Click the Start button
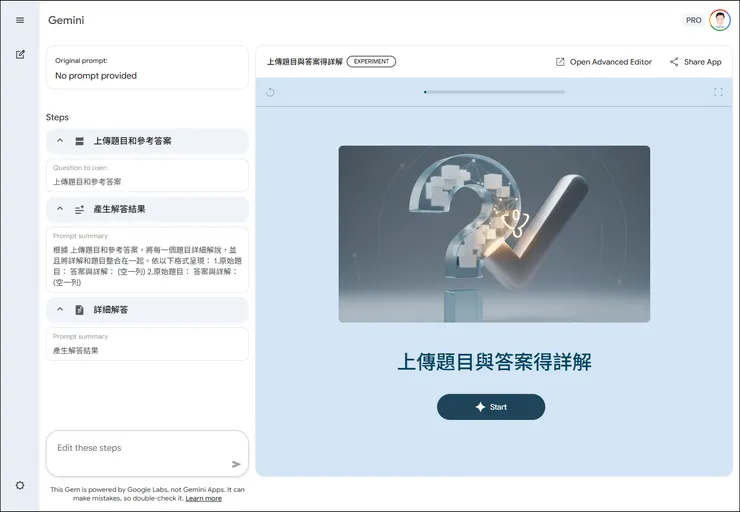 (491, 407)
